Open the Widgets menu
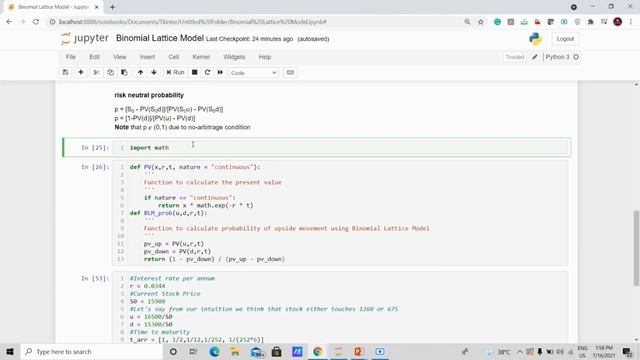Image resolution: width=640 pixels, height=360 pixels. click(234, 57)
